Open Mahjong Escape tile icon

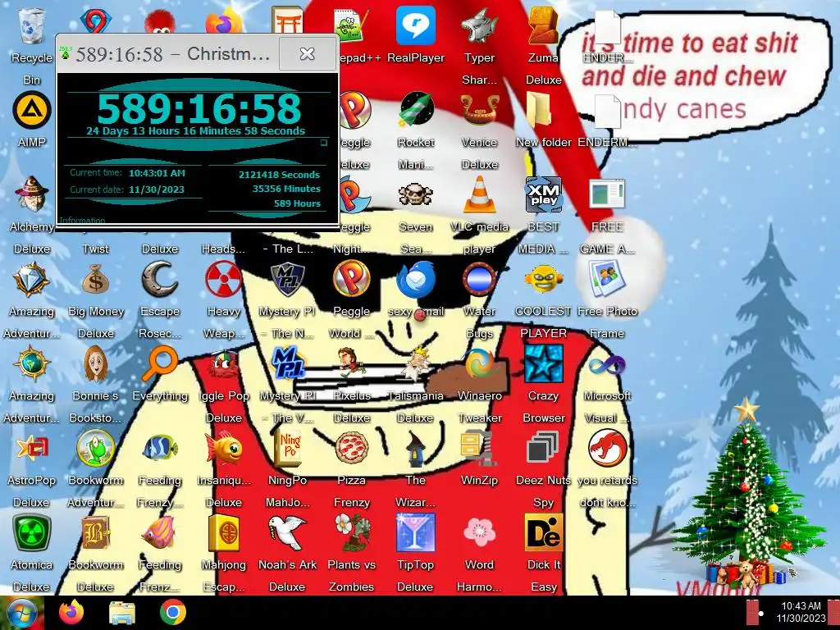[x=223, y=532]
